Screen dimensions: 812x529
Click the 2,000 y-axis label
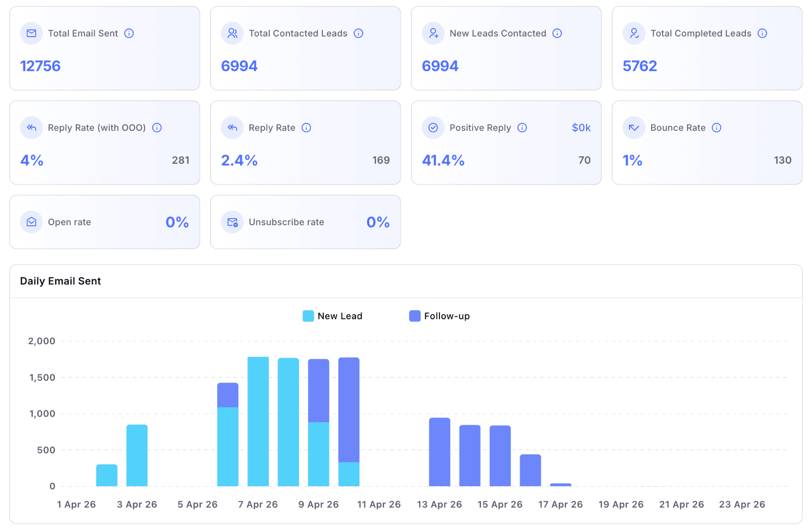(42, 341)
